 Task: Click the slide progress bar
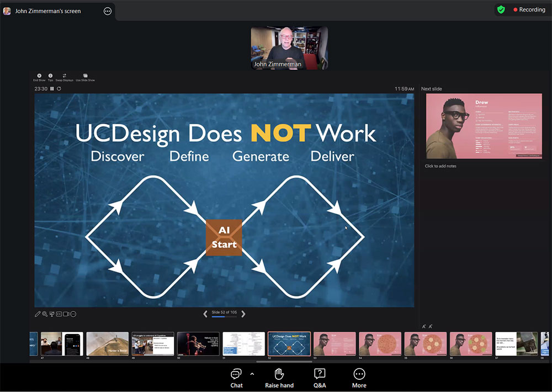pos(224,317)
